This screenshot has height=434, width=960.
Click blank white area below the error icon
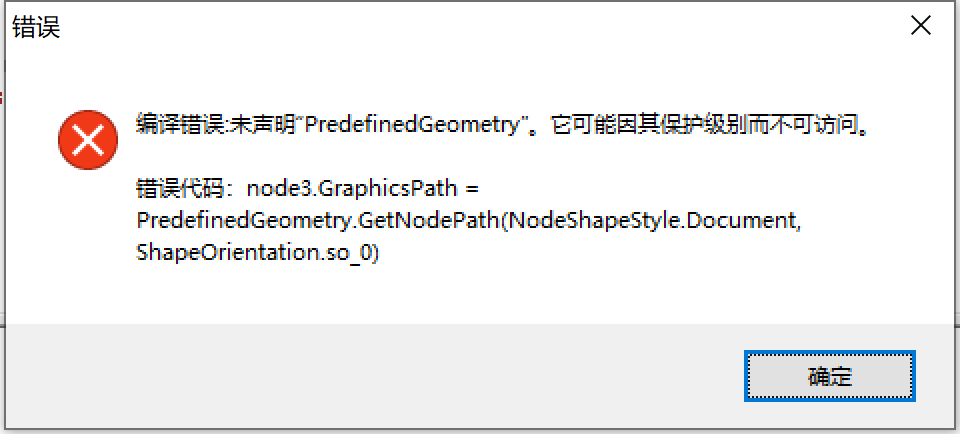[x=88, y=245]
